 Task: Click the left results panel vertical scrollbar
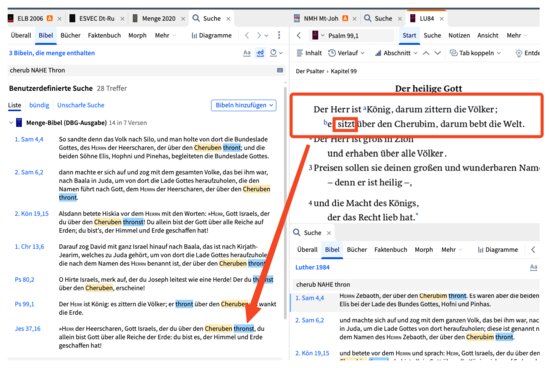pyautogui.click(x=285, y=203)
